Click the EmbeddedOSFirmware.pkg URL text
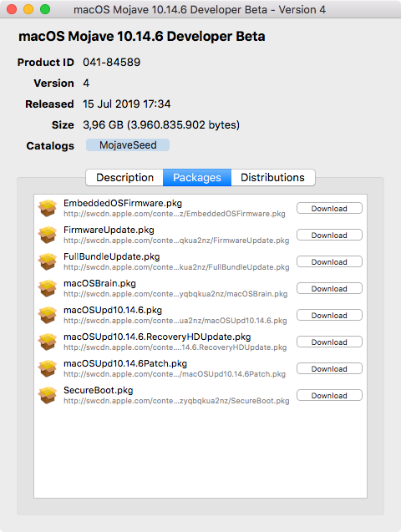 (x=175, y=214)
